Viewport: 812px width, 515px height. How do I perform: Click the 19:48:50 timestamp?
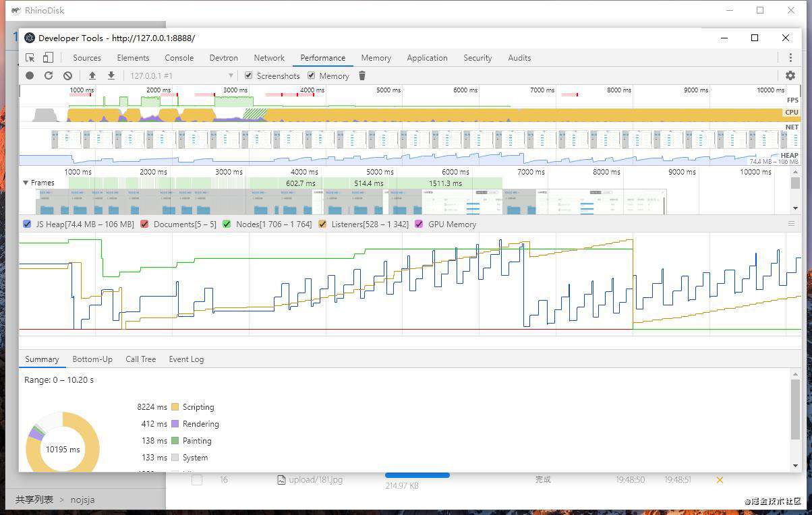click(630, 480)
